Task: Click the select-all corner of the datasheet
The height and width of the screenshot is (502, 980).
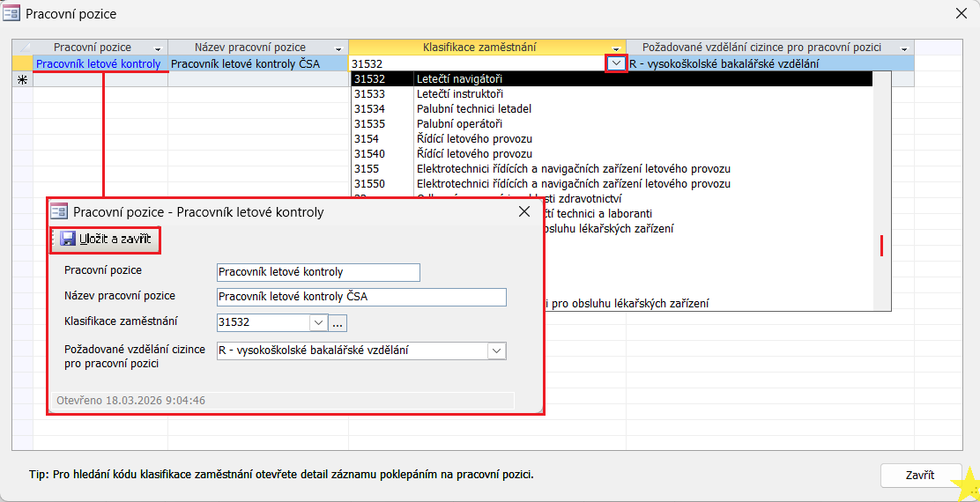Action: coord(22,48)
